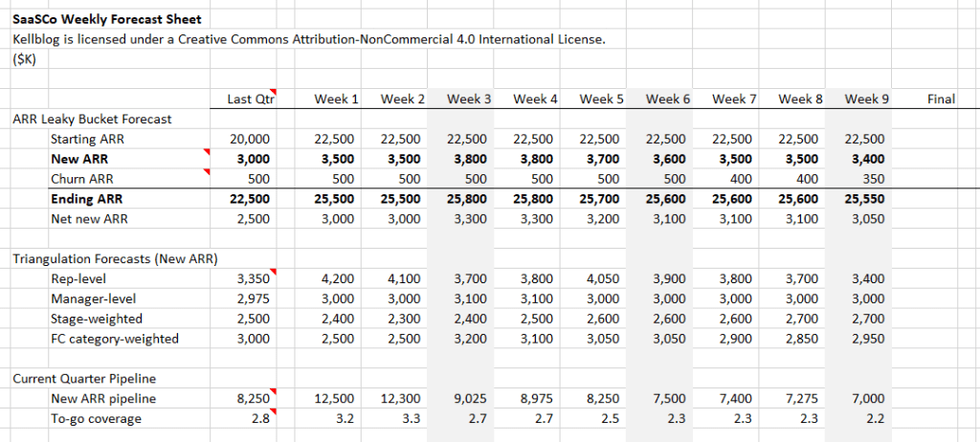Click FC category-weighted value for Week 3
The height and width of the screenshot is (442, 980).
471,339
